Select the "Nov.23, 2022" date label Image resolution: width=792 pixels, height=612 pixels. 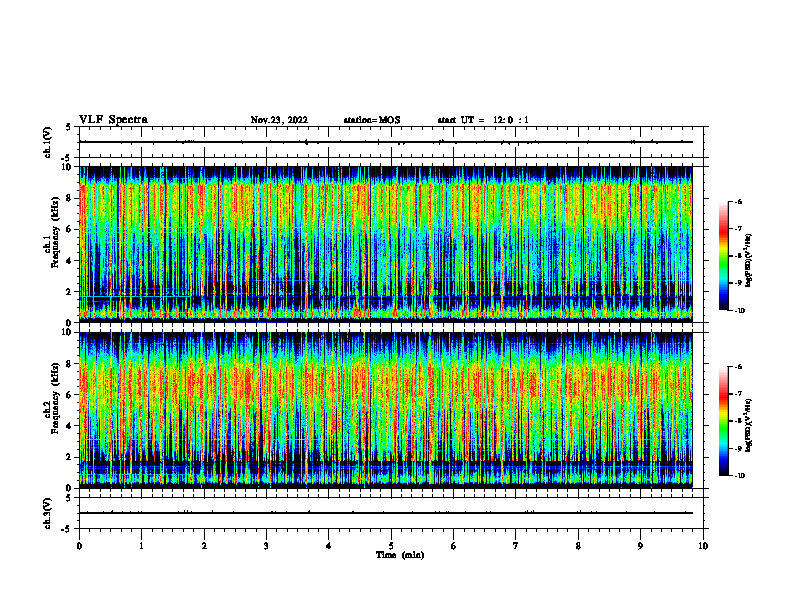(x=279, y=120)
